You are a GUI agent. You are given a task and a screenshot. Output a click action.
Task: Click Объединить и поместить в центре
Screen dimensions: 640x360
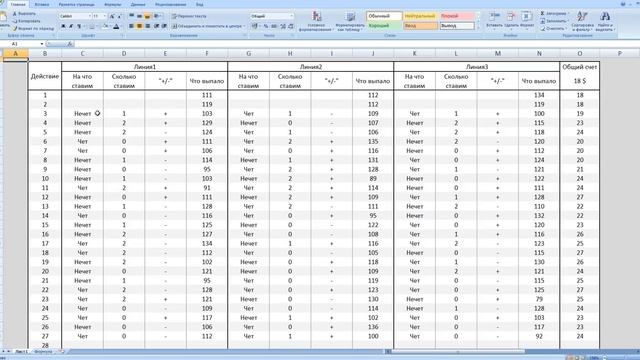click(x=208, y=26)
